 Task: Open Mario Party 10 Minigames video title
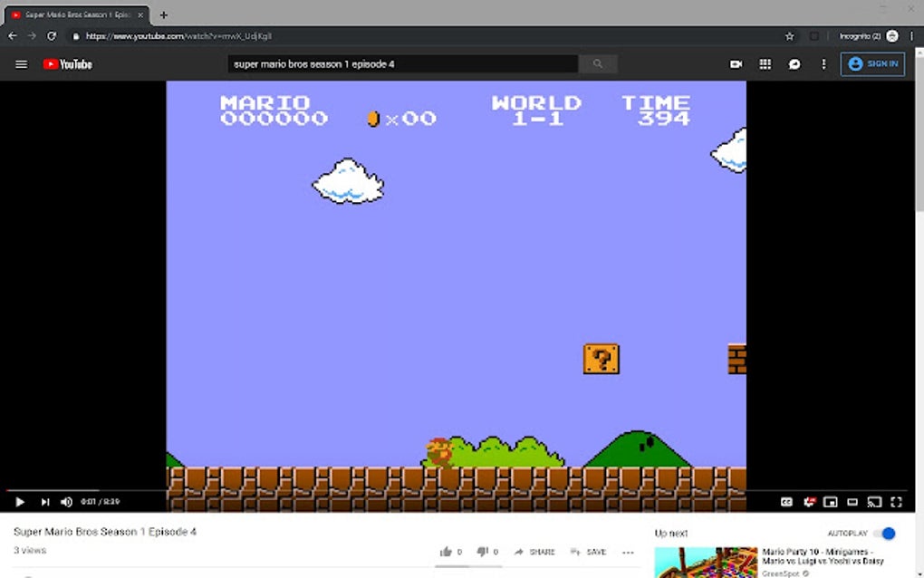823,556
